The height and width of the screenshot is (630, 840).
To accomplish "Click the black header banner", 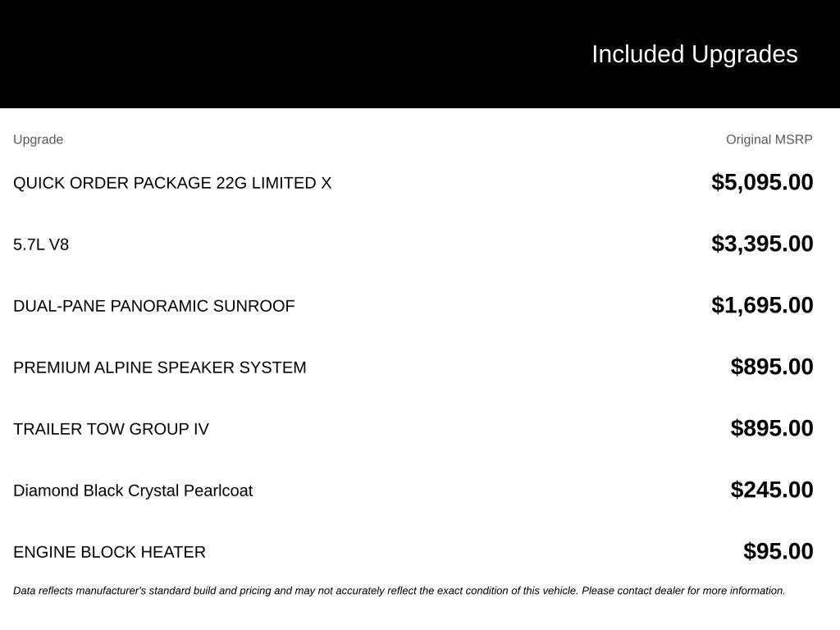I will pyautogui.click(x=420, y=54).
